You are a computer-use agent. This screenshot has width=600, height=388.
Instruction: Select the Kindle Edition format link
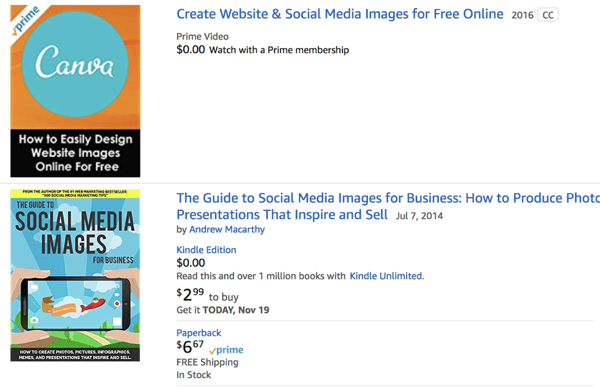click(206, 250)
